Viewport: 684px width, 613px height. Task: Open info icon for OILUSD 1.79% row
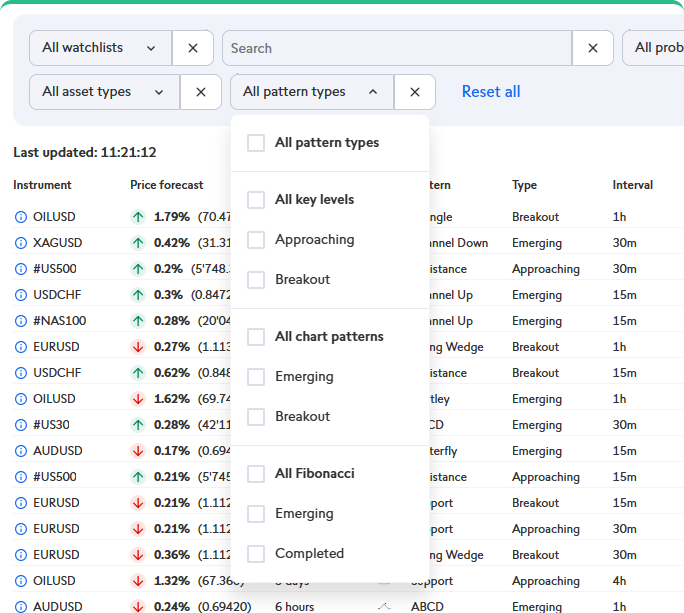(21, 217)
